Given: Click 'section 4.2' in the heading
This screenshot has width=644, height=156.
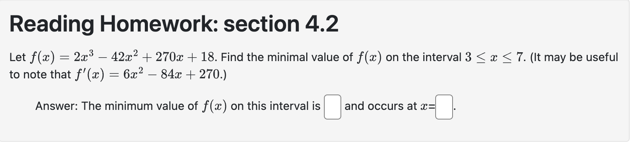Looking at the screenshot, I should pos(281,24).
